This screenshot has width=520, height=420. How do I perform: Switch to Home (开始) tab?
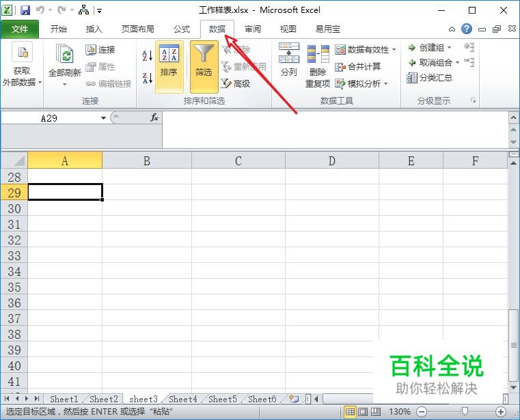point(58,29)
